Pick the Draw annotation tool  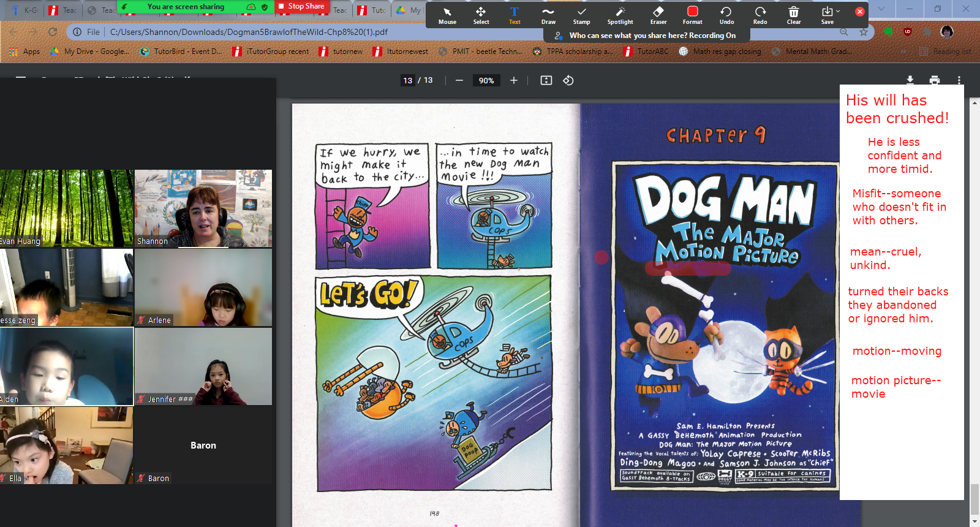point(548,15)
